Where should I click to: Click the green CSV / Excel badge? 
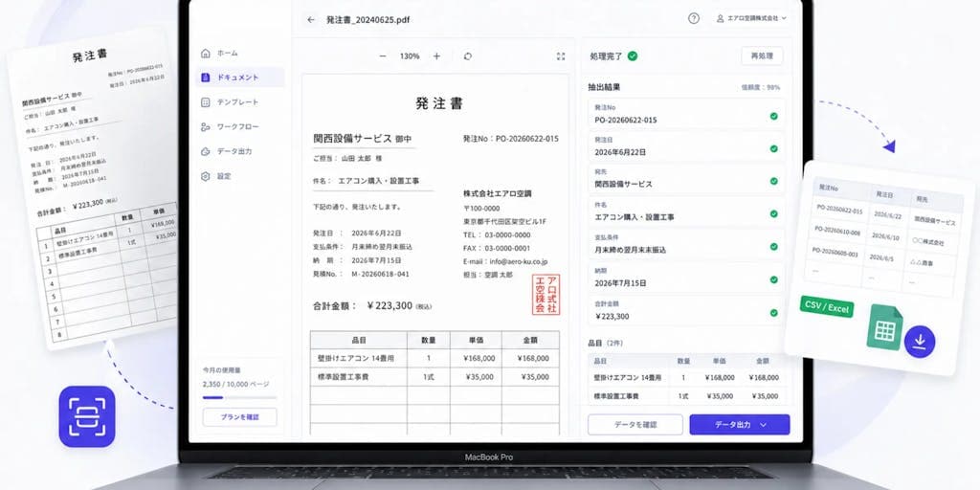point(827,307)
